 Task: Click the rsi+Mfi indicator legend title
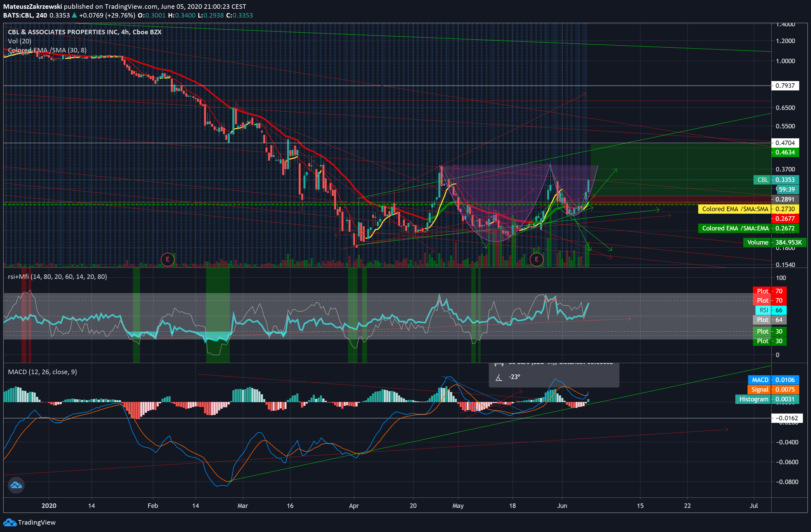pyautogui.click(x=57, y=276)
